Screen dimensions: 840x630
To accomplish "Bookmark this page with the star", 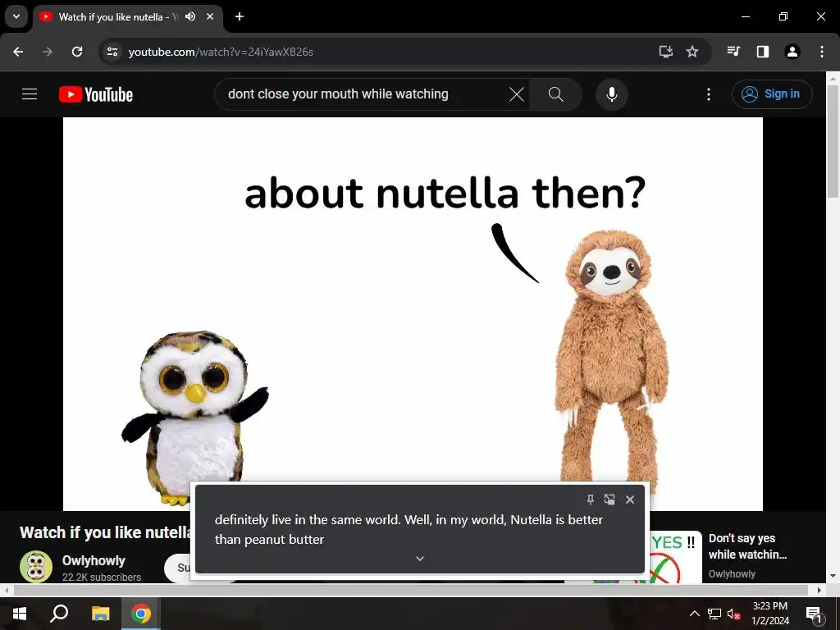I will tap(692, 52).
